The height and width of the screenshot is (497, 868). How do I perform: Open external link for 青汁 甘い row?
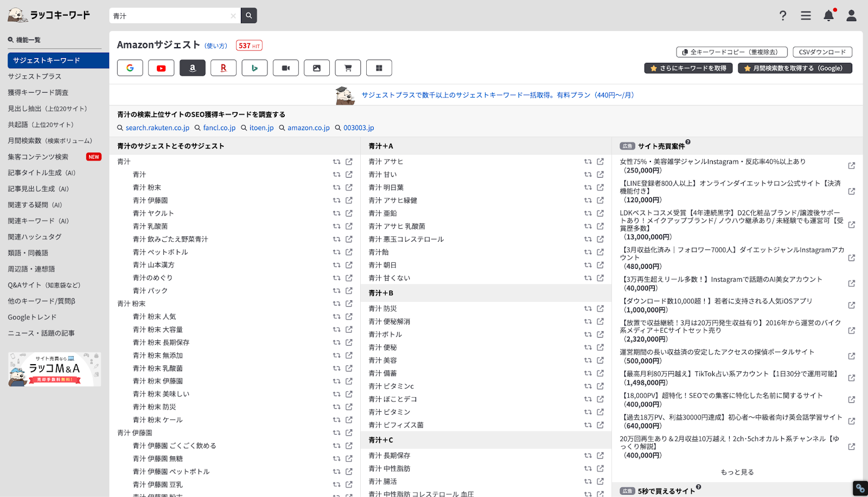tap(600, 175)
